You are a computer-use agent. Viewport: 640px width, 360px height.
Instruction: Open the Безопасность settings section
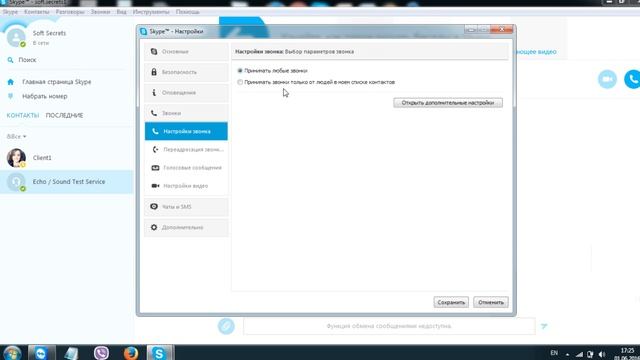186,72
